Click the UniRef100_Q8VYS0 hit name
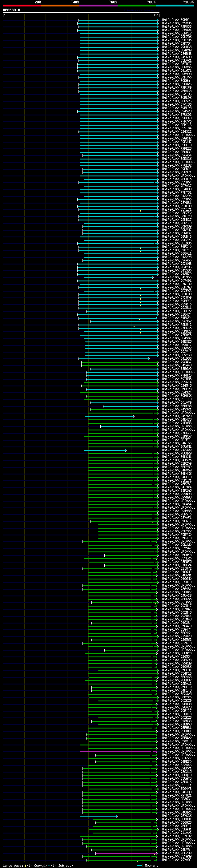Screen dimensions: 197x868 [177, 355]
